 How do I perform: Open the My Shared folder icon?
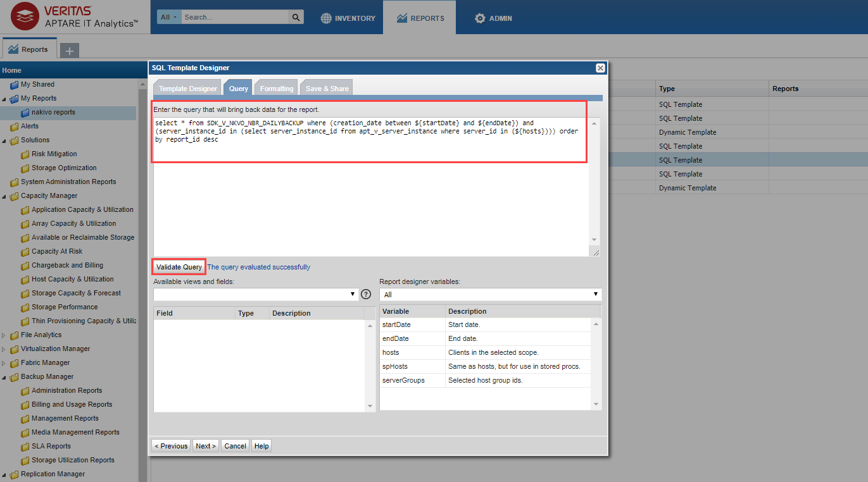(15, 85)
